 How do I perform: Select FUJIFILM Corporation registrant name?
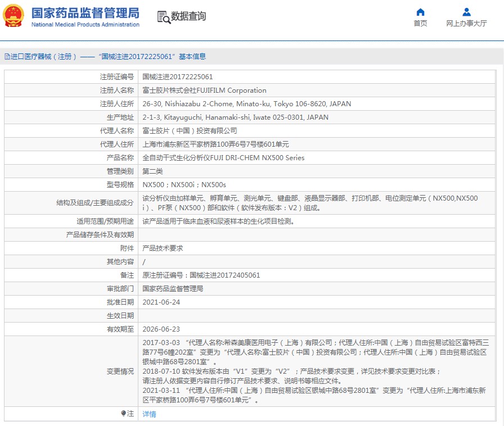pos(204,90)
